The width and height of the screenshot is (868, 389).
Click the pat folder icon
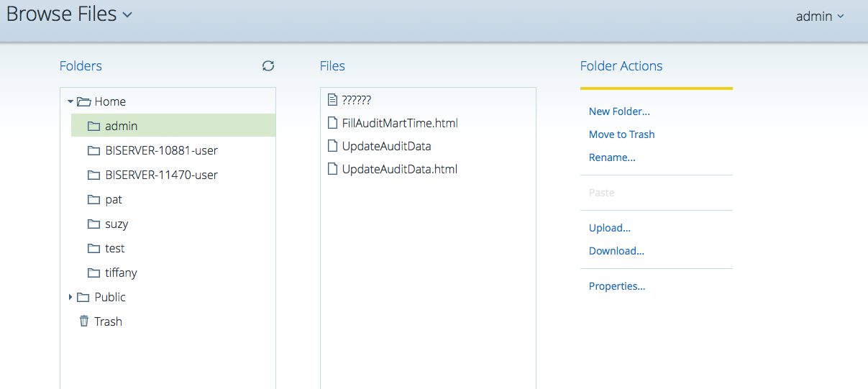pos(93,199)
